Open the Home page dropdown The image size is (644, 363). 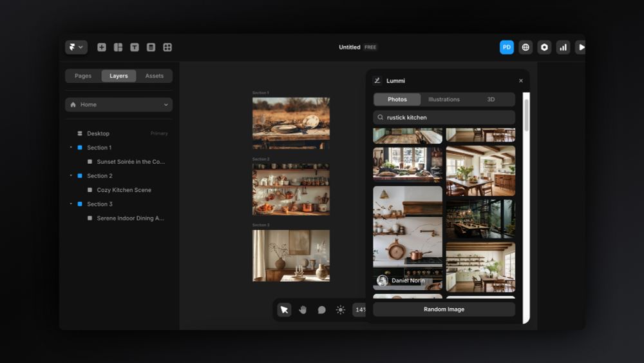(118, 105)
